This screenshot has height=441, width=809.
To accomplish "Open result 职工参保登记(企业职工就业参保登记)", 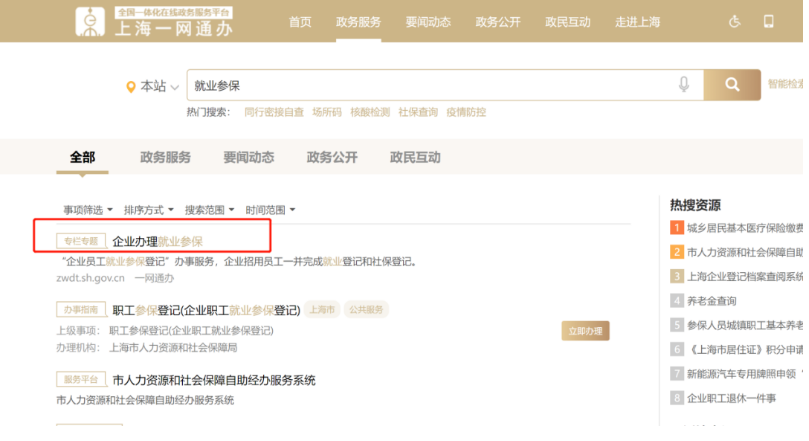I will point(206,310).
